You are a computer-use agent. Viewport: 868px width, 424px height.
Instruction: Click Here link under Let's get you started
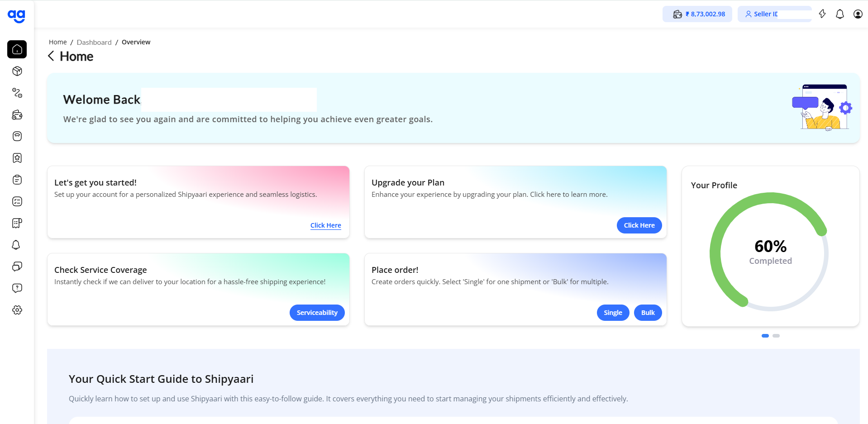point(326,225)
